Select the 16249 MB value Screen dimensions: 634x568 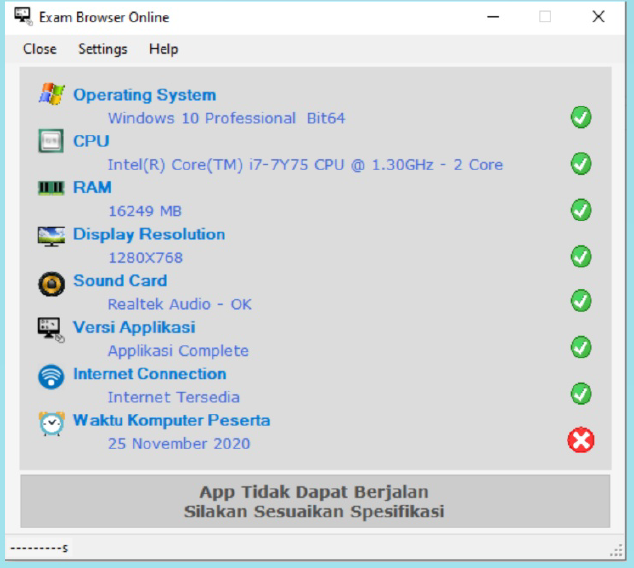pyautogui.click(x=145, y=211)
